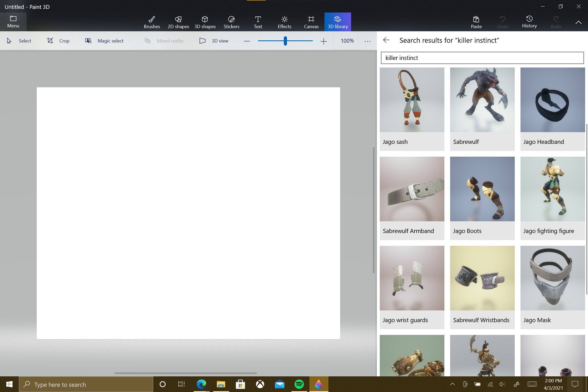Screen dimensions: 588x392
Task: Activate the Select tool
Action: pyautogui.click(x=19, y=41)
